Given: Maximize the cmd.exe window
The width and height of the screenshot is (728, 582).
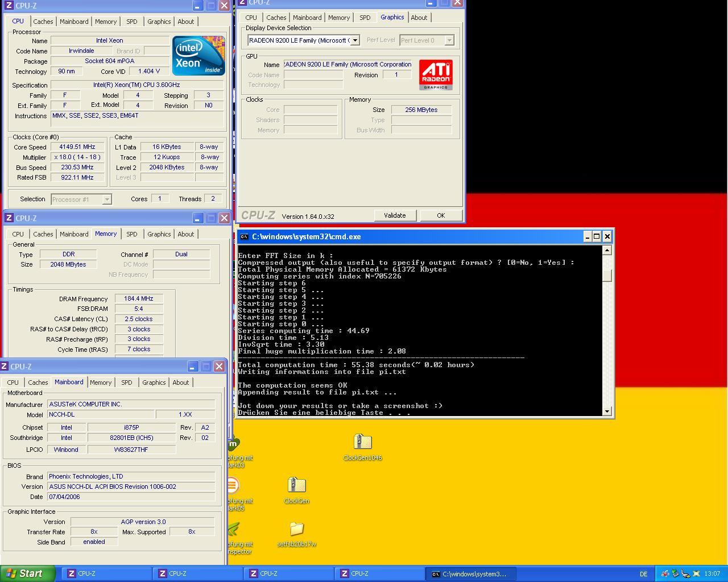Looking at the screenshot, I should (x=597, y=236).
